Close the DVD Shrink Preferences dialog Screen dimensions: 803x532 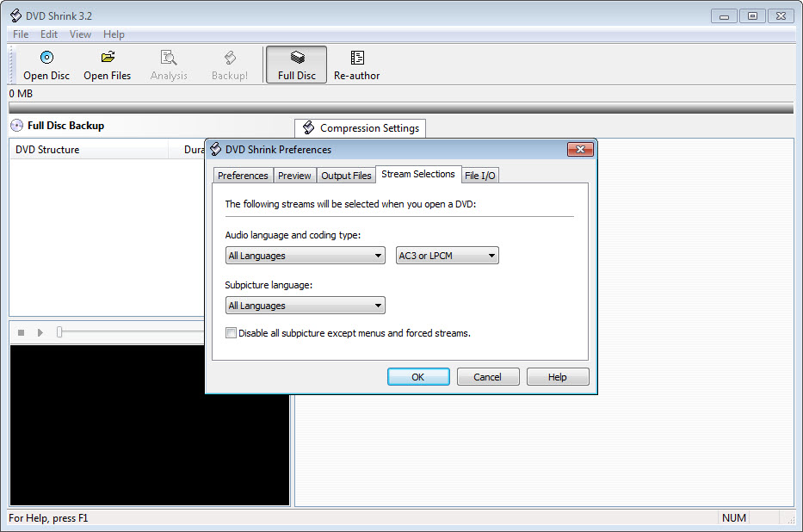pyautogui.click(x=580, y=149)
